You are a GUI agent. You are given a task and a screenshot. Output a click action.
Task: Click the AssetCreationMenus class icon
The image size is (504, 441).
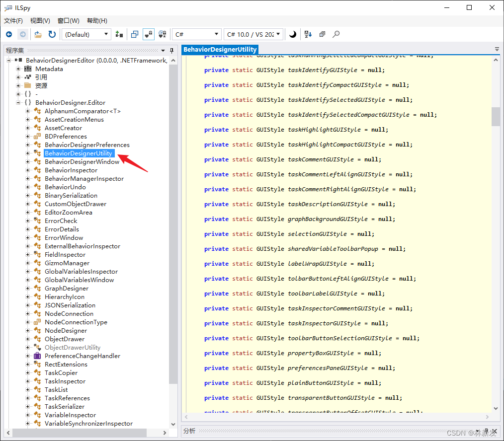(x=37, y=120)
